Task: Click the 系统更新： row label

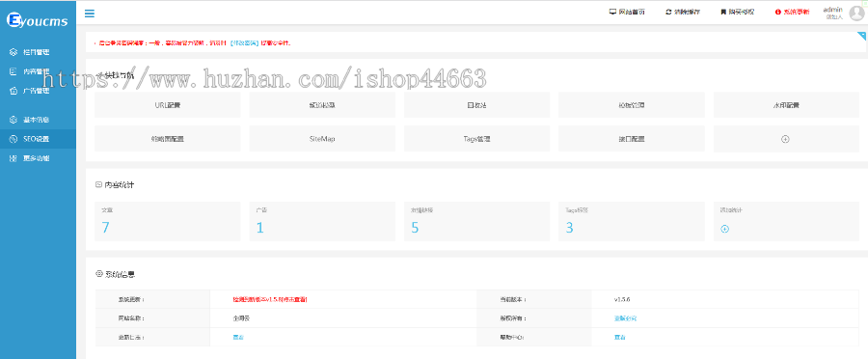Action: 131,299
